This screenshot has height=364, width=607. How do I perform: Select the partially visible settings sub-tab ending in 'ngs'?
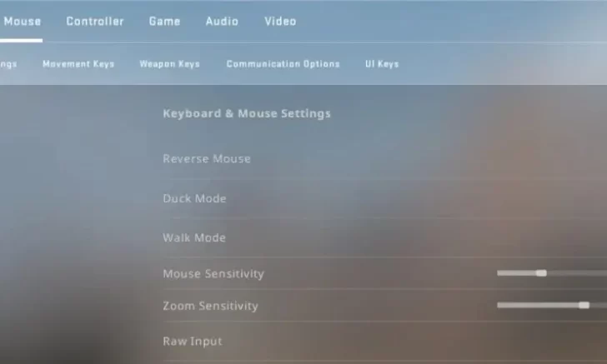(x=8, y=64)
